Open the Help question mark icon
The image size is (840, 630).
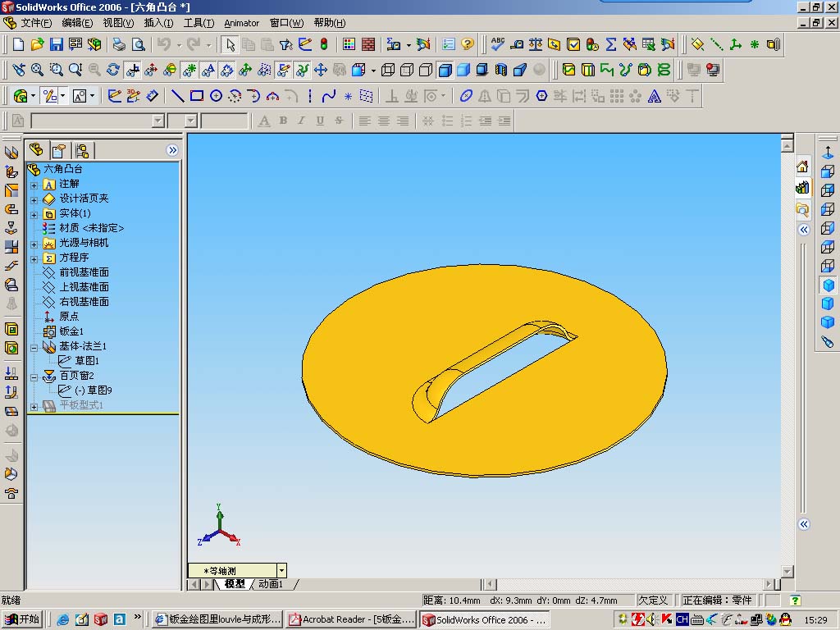(x=468, y=44)
